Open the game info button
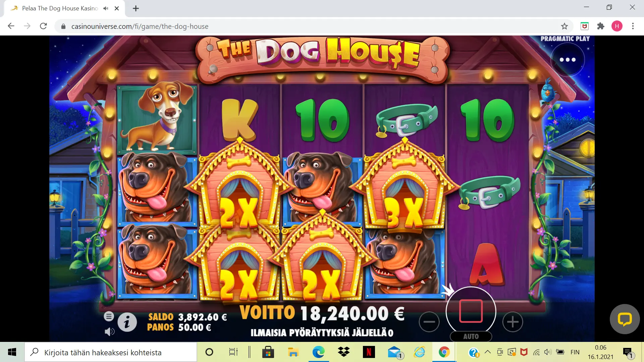The image size is (644, 362). (x=127, y=322)
